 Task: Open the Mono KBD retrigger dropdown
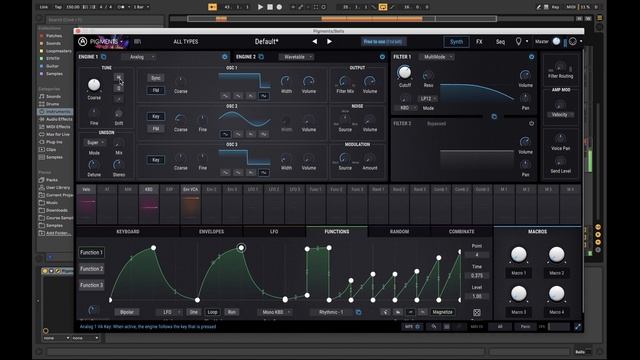tap(275, 312)
